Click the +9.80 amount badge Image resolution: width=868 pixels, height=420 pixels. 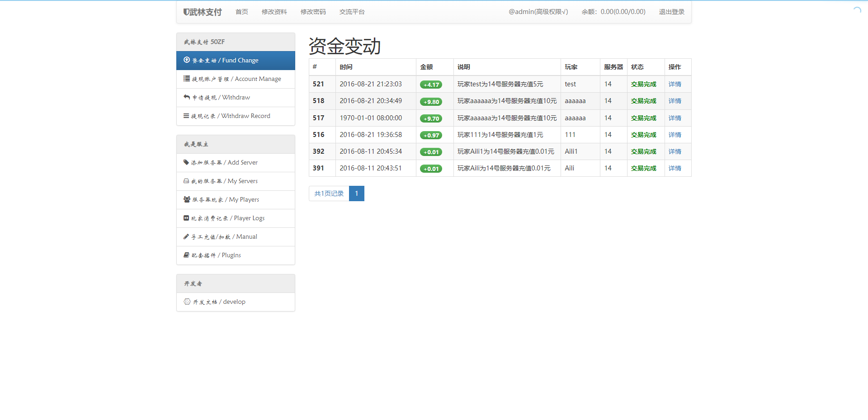point(431,102)
